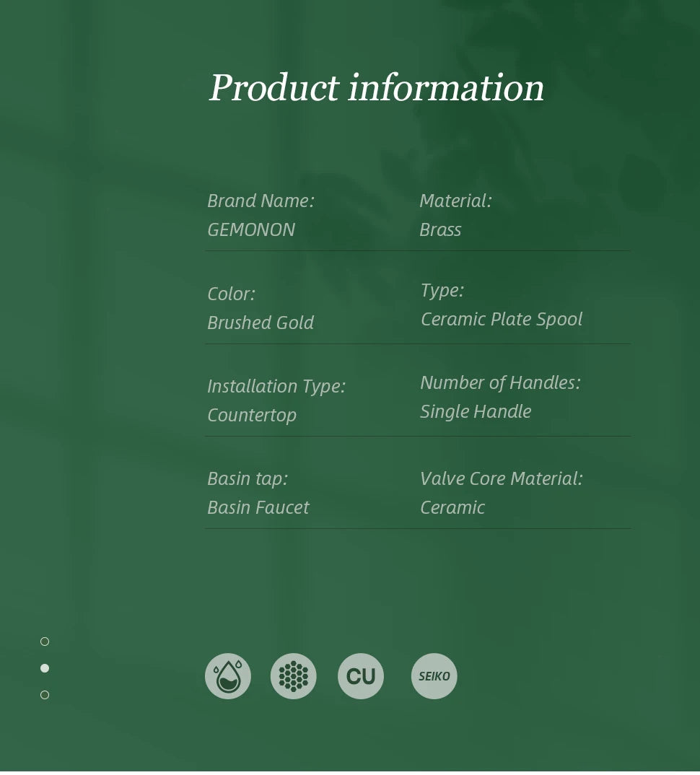This screenshot has height=775, width=700.
Task: Select the filled middle page indicator dot
Action: pyautogui.click(x=45, y=668)
